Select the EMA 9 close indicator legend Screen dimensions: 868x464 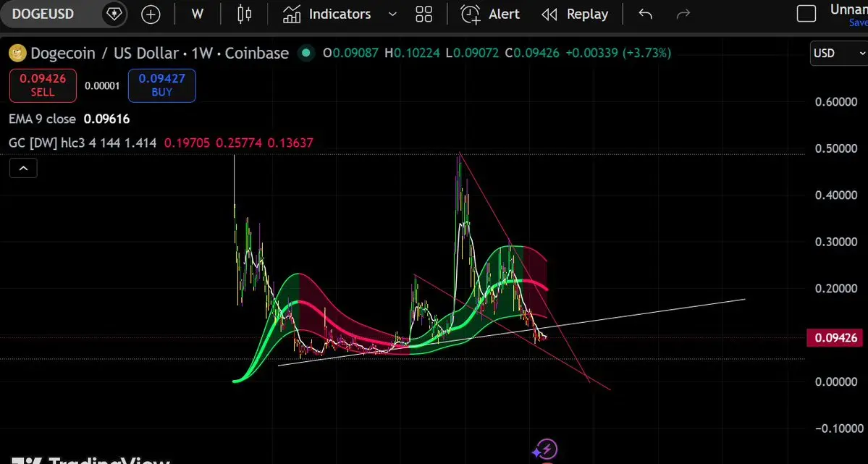[x=43, y=119]
